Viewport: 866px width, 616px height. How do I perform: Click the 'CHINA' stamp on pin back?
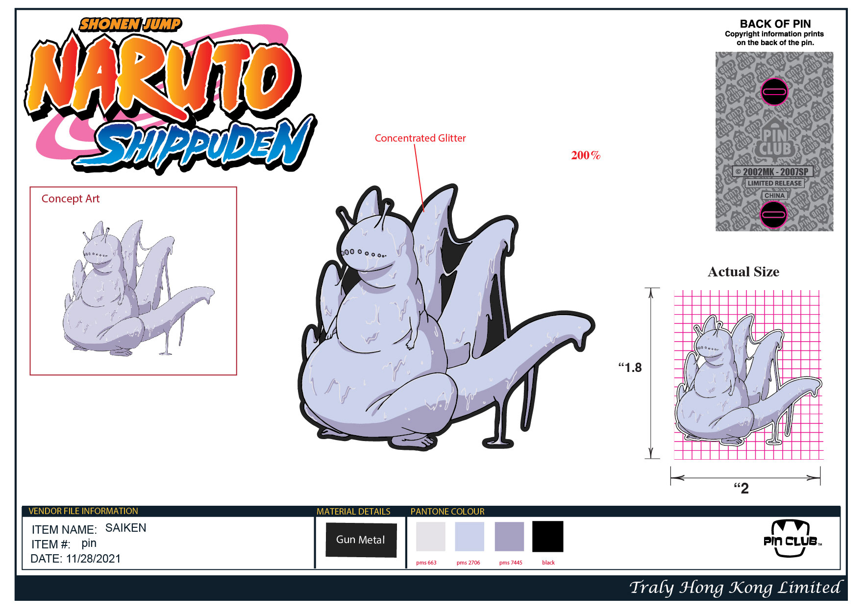click(774, 196)
